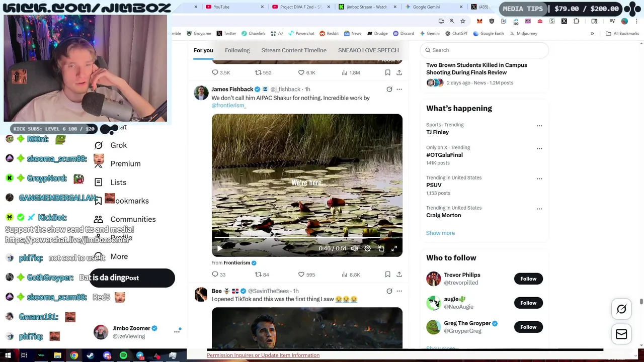This screenshot has height=362, width=644.
Task: Open the Craig Morton trend
Action: pos(443,215)
